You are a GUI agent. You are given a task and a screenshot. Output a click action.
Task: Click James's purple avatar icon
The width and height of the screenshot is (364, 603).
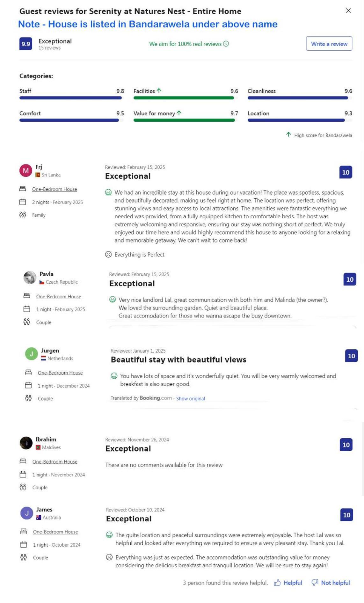27,513
